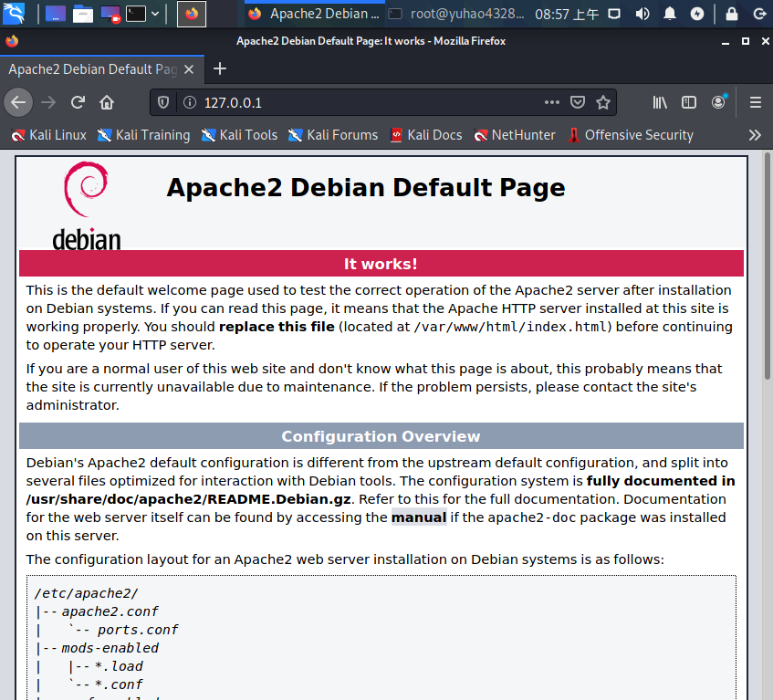This screenshot has width=773, height=700.
Task: Open the NetHunter bookmark
Action: coord(514,135)
